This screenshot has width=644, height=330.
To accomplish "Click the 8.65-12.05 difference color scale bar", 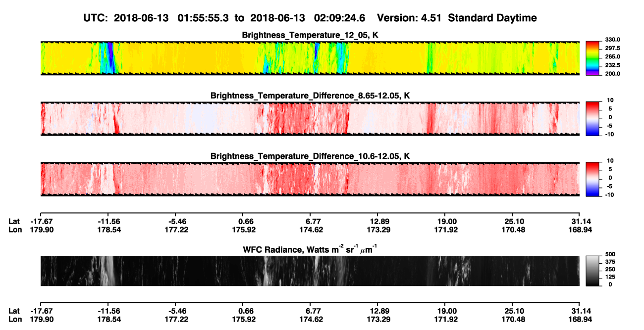I will 593,118.
